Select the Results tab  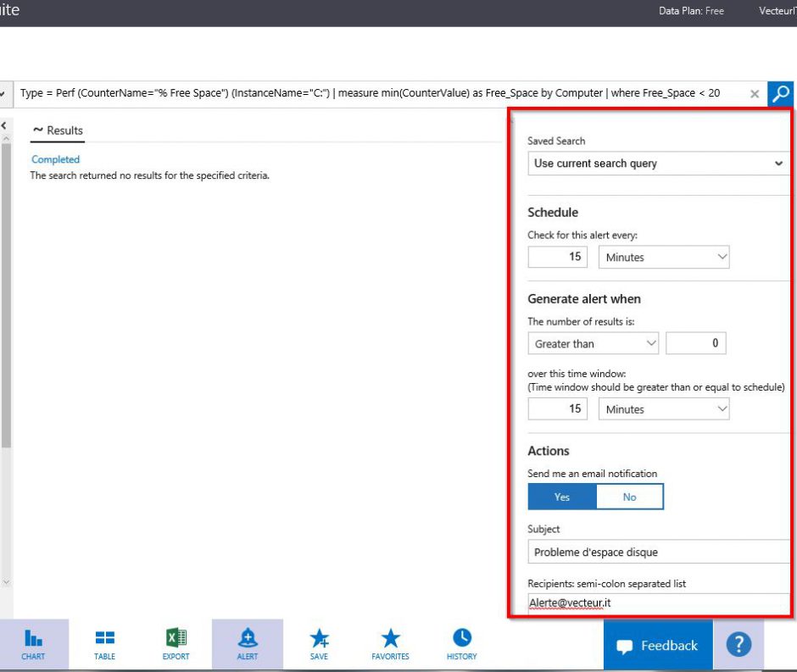click(57, 131)
